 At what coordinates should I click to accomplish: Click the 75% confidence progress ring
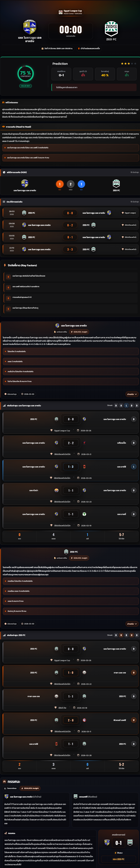point(26,73)
